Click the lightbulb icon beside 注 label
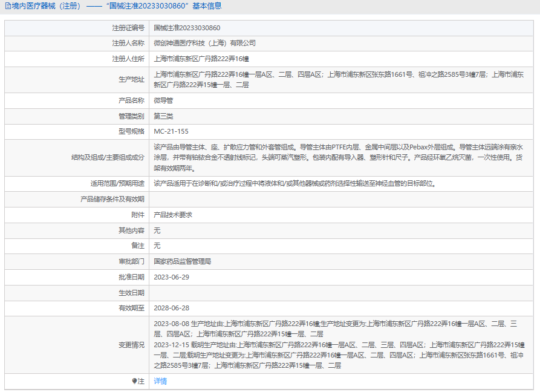The width and height of the screenshot is (540, 392). (x=135, y=382)
